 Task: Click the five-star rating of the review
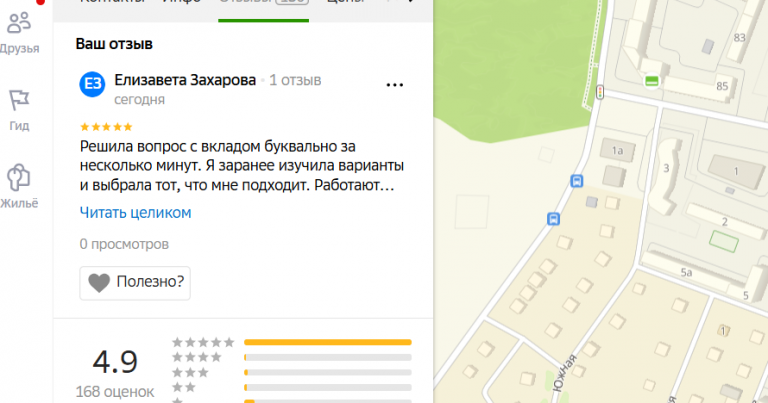pos(106,127)
